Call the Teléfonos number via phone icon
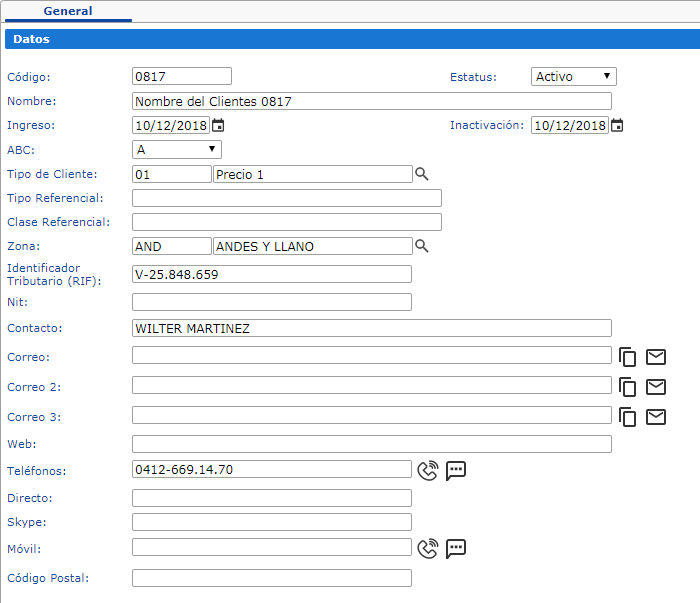The image size is (700, 603). point(428,470)
